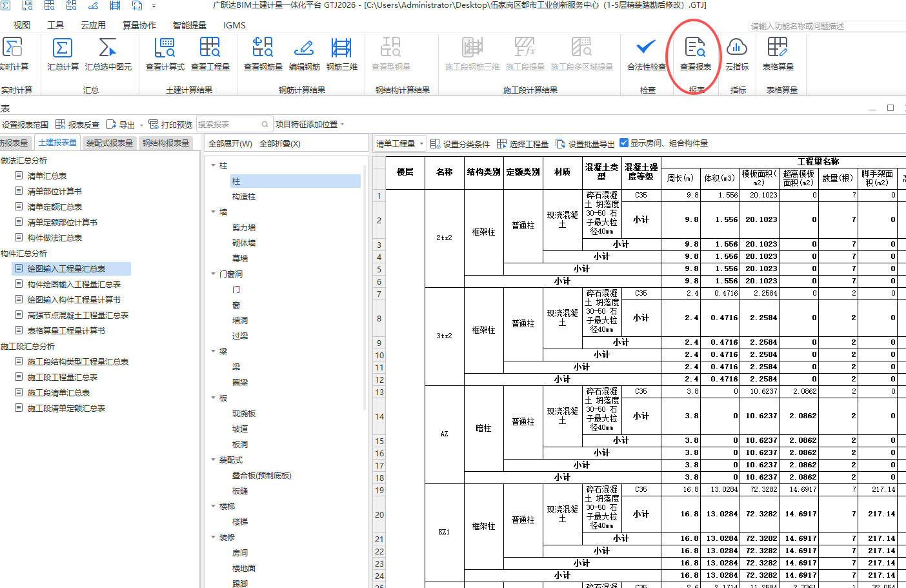Switch to 钢筋报表量 tab

14,143
